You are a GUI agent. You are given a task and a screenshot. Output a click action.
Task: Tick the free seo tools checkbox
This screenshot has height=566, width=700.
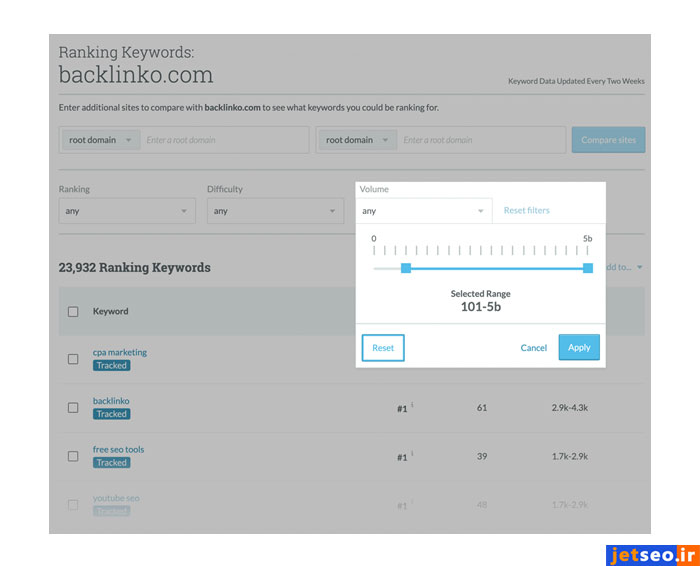73,456
